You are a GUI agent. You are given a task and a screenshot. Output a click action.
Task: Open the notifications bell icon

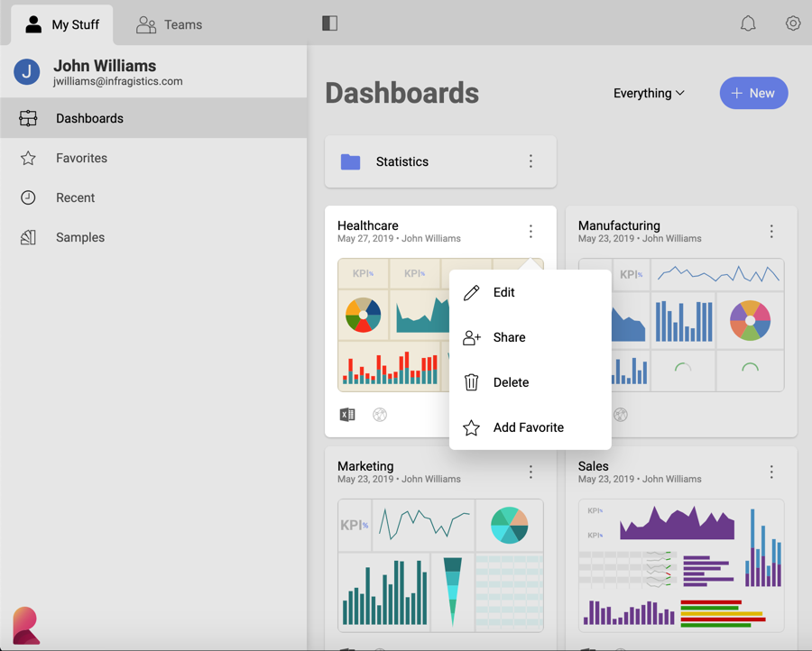point(748,23)
